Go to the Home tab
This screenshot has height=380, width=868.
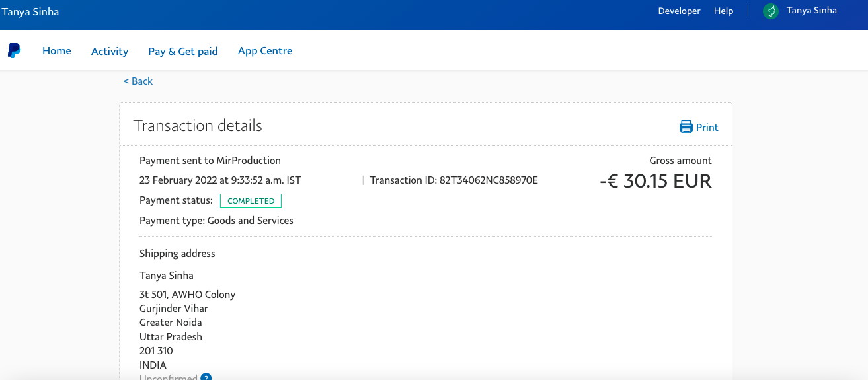coord(57,51)
